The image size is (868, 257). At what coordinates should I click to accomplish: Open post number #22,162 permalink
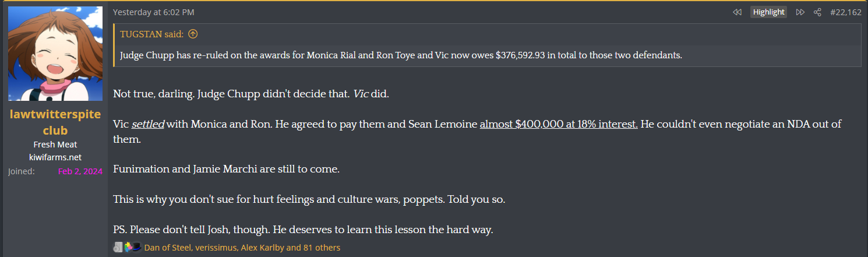(845, 12)
